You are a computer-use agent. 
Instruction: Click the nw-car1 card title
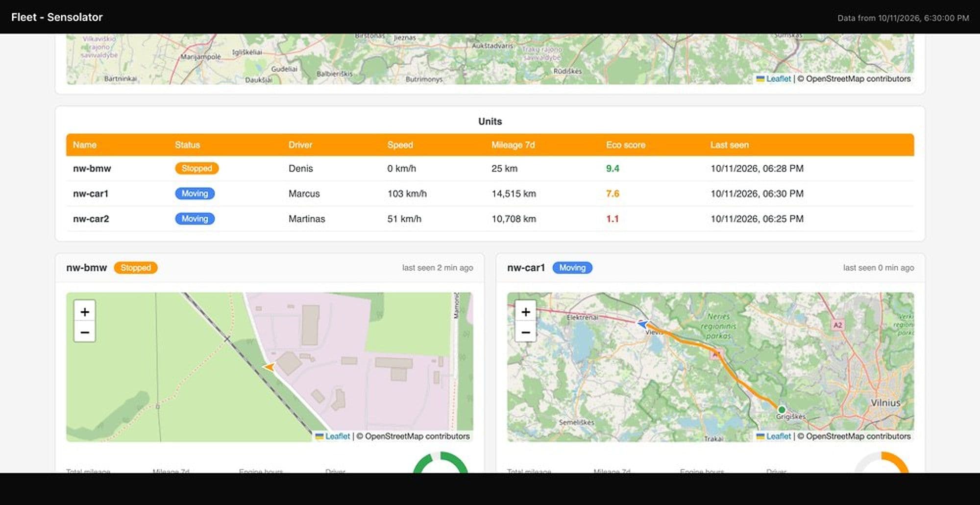tap(526, 268)
